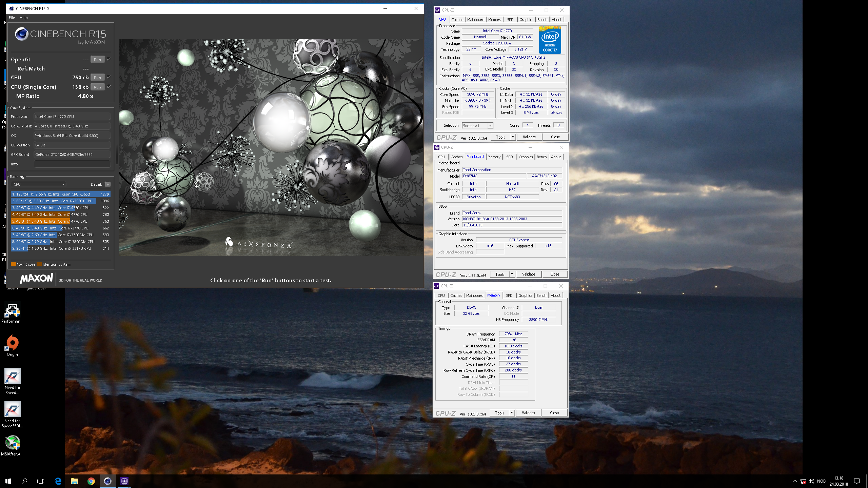Open About tab in Mainboard CPU-Z window

tap(556, 157)
